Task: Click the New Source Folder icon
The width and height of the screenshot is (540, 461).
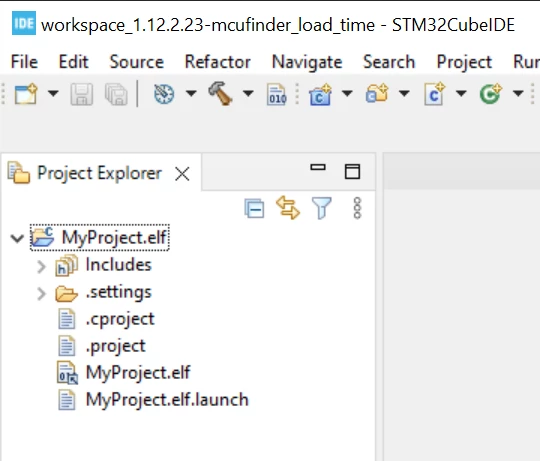Action: click(x=377, y=93)
